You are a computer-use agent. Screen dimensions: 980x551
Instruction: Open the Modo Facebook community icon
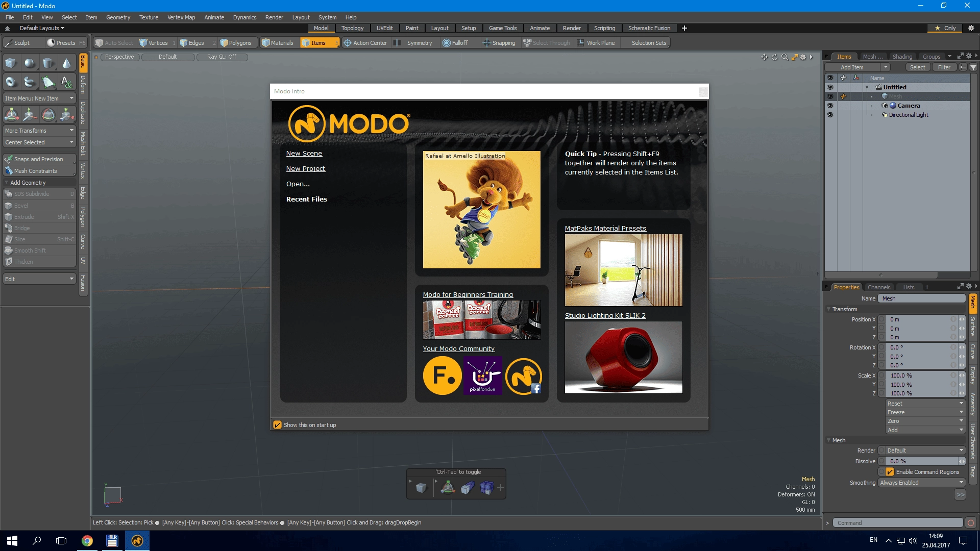524,376
